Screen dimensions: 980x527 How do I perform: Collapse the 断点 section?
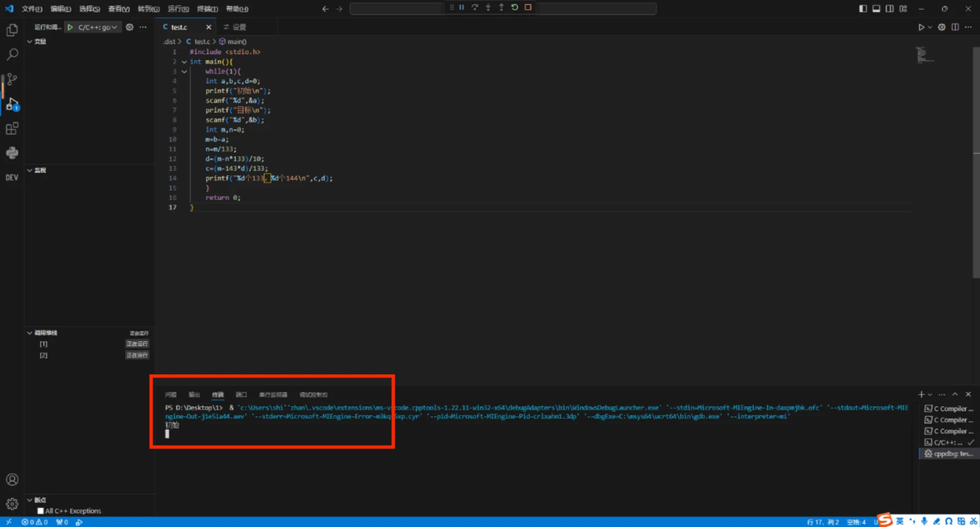30,500
